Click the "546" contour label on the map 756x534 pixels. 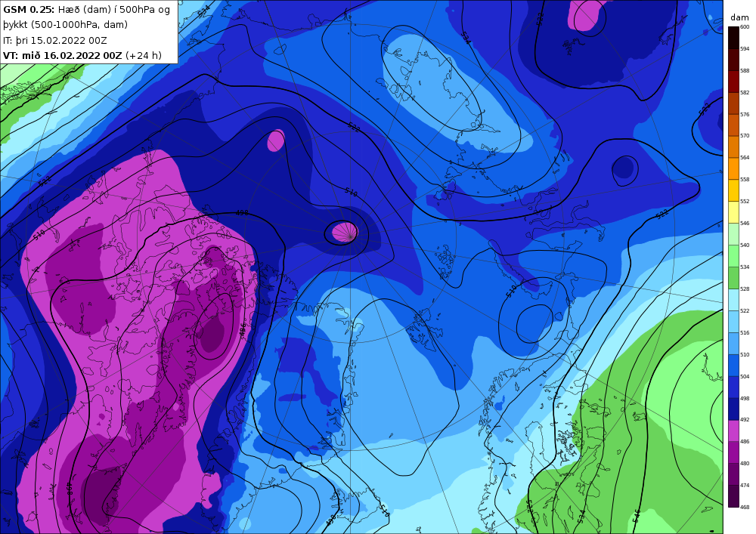637,514
